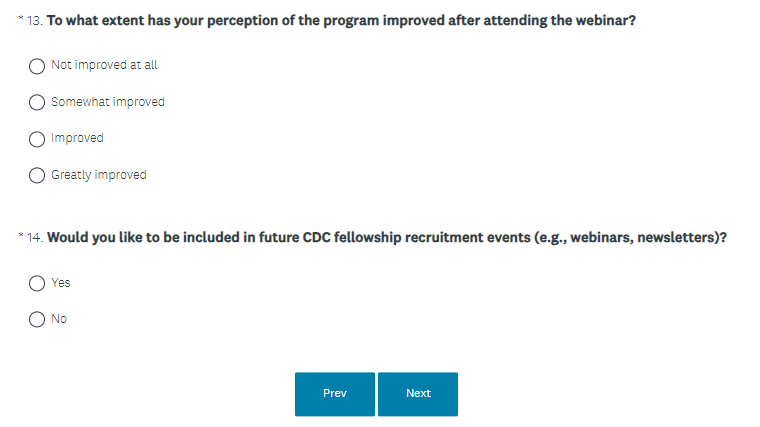Image resolution: width=760 pixels, height=427 pixels.
Task: Click the "Yes" answer label text
Action: (x=61, y=283)
